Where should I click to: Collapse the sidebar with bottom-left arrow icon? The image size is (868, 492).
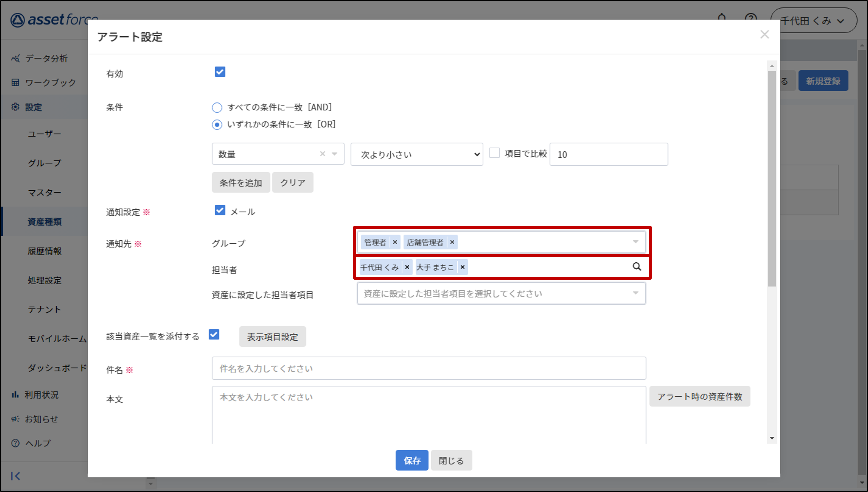point(15,476)
